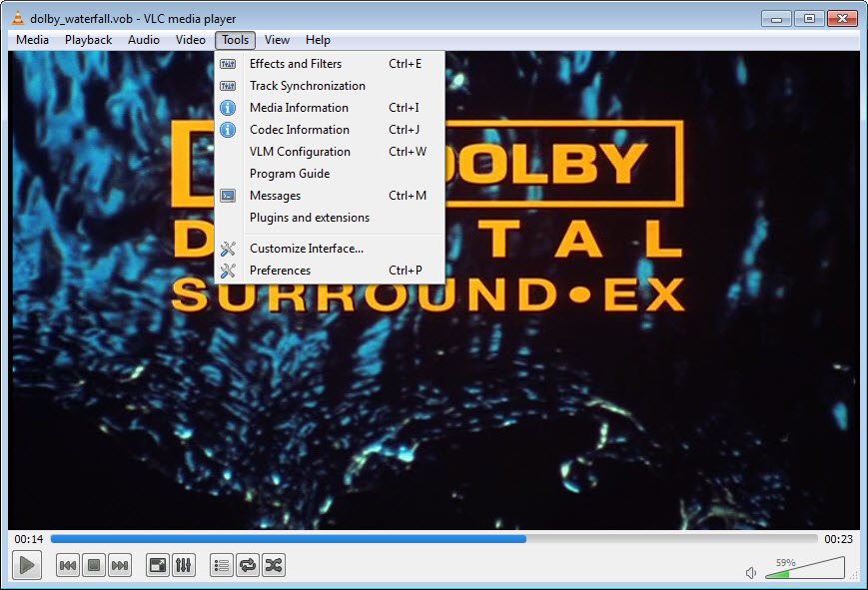Click the Media Information info icon
The height and width of the screenshot is (590, 868).
[x=228, y=108]
